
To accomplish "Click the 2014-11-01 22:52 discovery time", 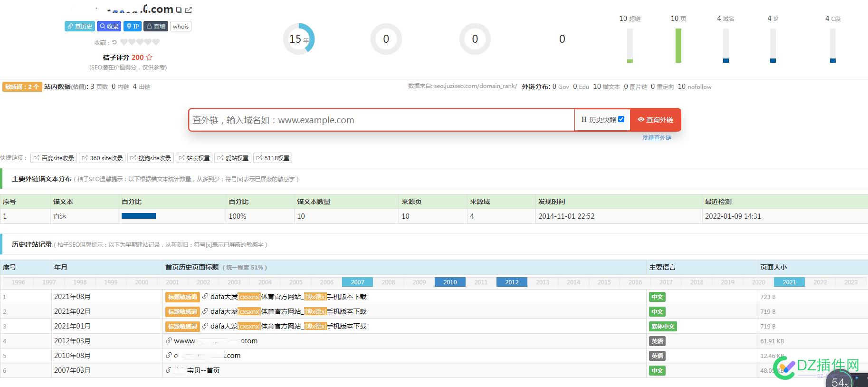I will (x=566, y=216).
